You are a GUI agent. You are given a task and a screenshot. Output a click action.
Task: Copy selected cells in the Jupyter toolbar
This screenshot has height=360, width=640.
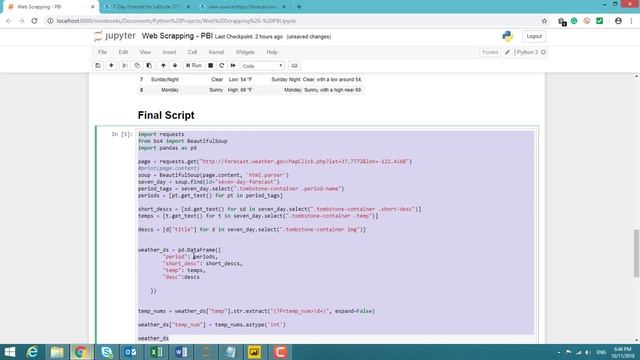click(x=137, y=66)
